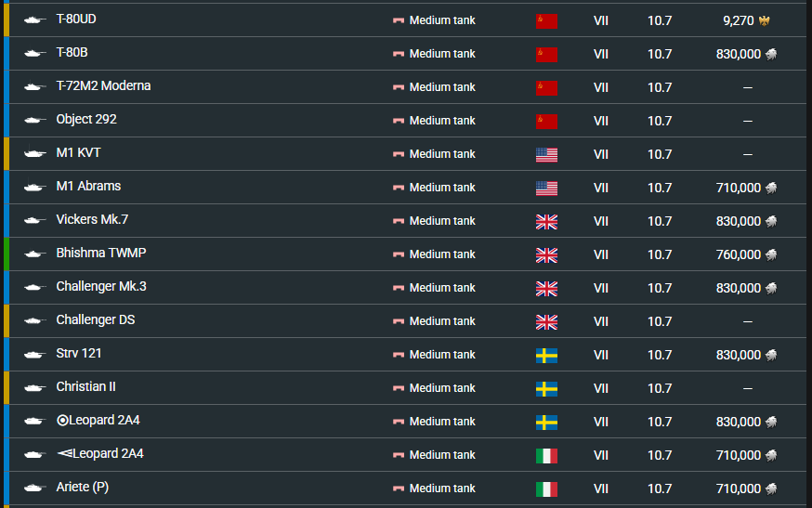Click the Challenger DS row name

click(95, 320)
